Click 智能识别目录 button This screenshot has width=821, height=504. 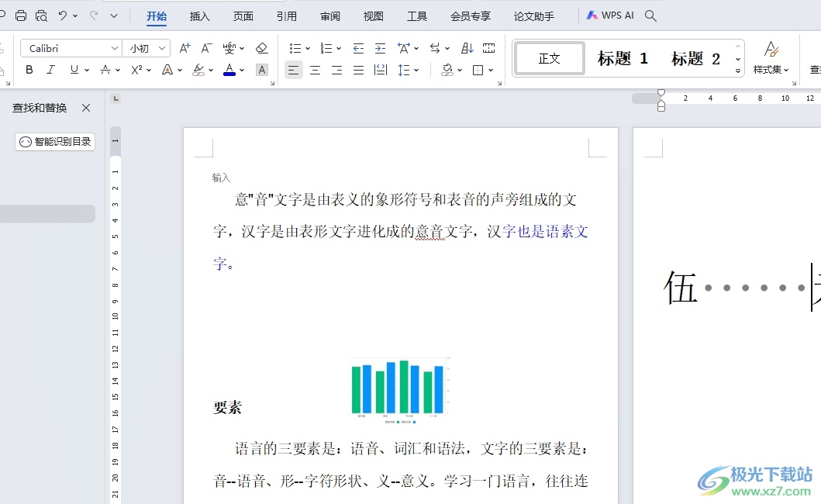[55, 141]
